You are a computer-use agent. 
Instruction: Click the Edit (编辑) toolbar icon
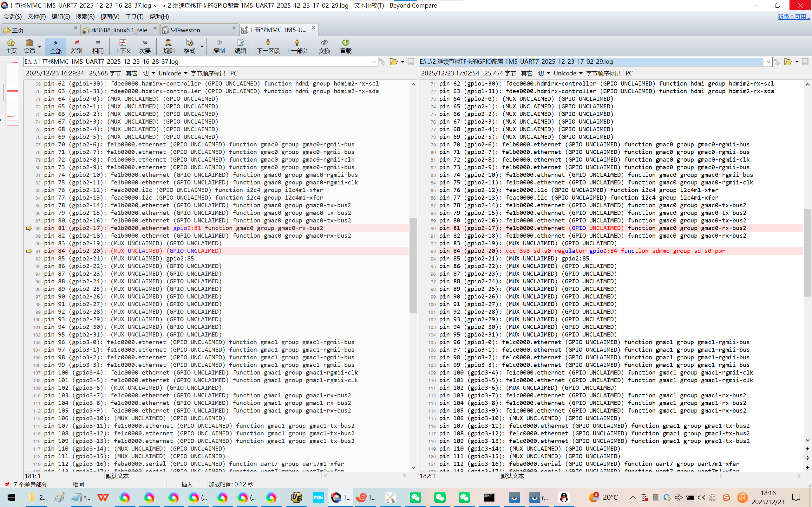240,46
